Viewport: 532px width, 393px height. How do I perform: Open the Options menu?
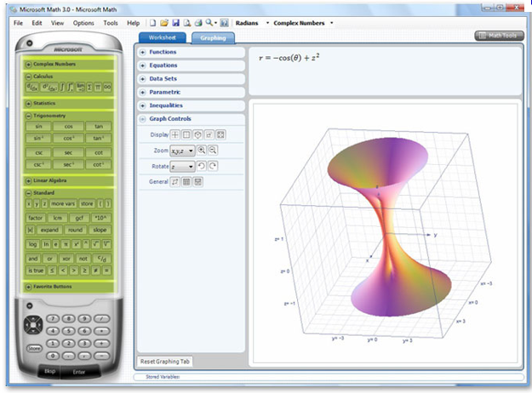click(83, 23)
